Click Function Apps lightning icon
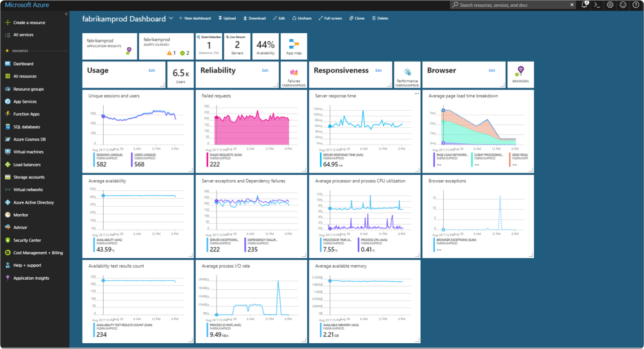 (x=7, y=114)
